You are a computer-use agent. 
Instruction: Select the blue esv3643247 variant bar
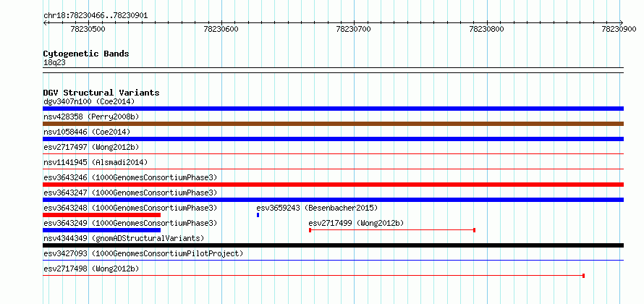(x=333, y=200)
